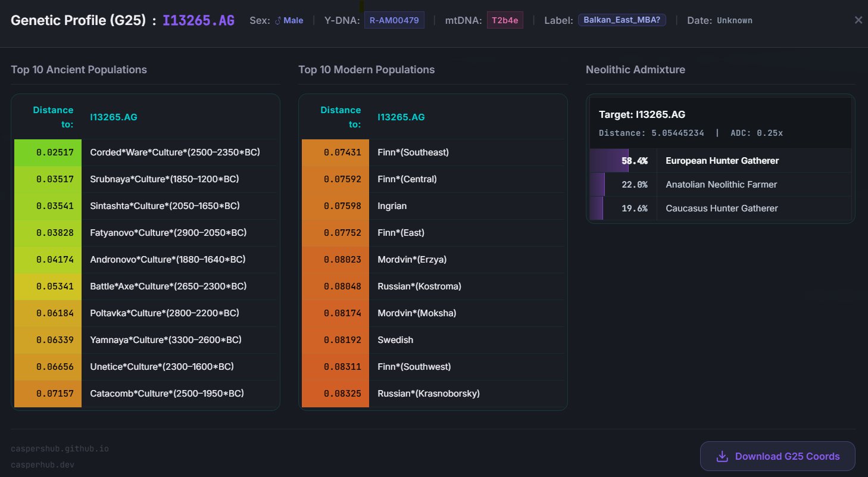This screenshot has height=477, width=868.
Task: Click the Balkan_East_MBA? label badge
Action: (x=622, y=20)
